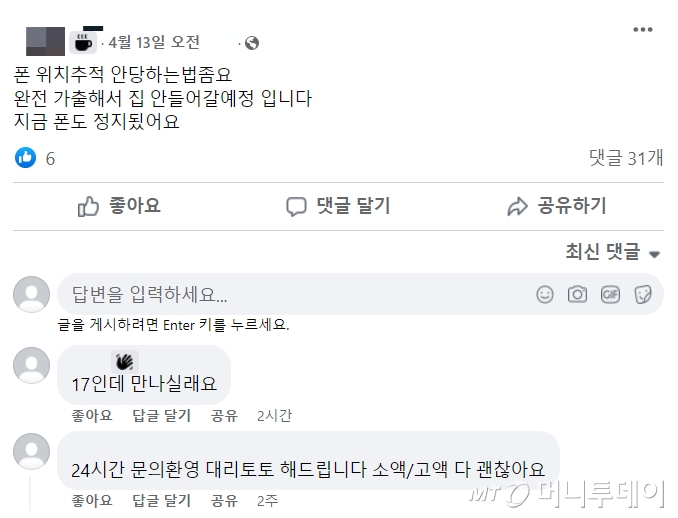Click the public globe privacy icon
Screen dimensions: 678x518
click(x=251, y=43)
